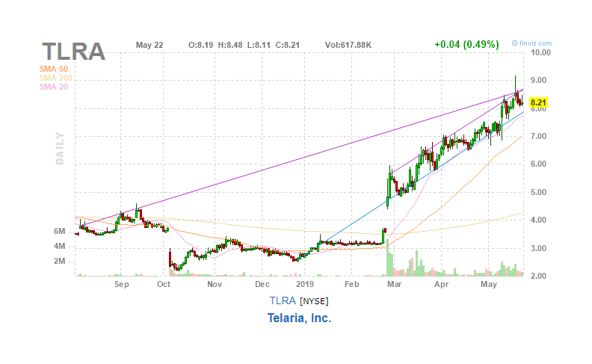Click the 4M volume axis label
This screenshot has width=592, height=364.
[x=59, y=246]
